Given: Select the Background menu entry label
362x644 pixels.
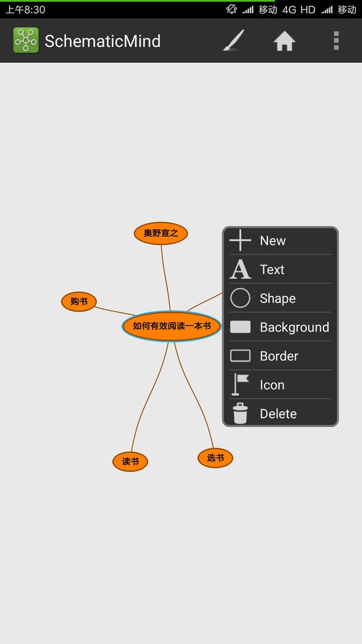Looking at the screenshot, I should click(294, 328).
